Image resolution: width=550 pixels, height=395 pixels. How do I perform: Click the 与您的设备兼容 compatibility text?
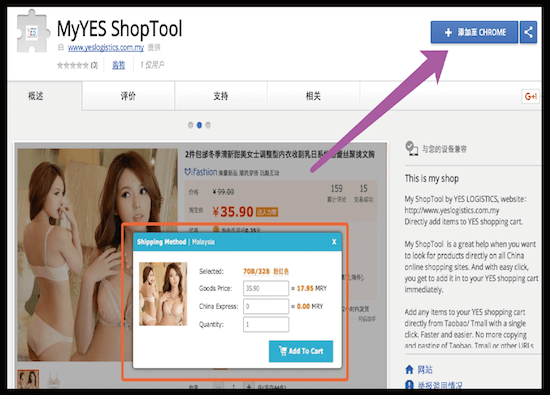pyautogui.click(x=444, y=149)
